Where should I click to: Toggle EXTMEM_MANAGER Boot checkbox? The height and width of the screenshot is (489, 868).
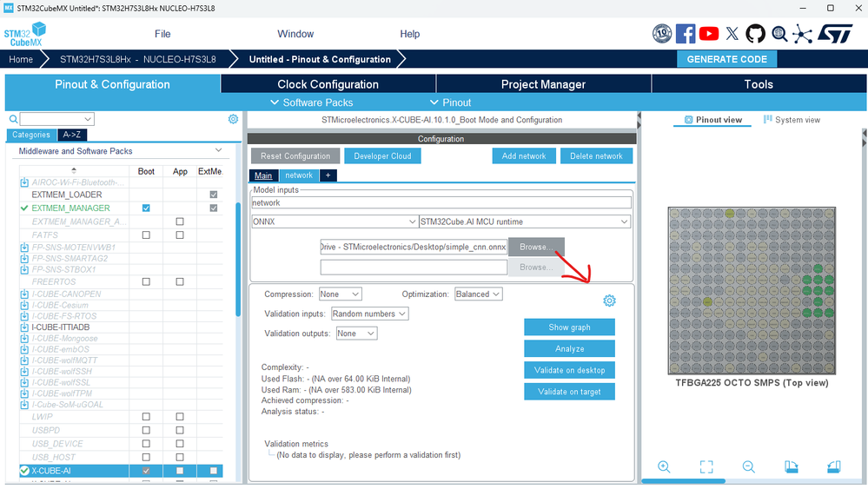[x=146, y=208]
